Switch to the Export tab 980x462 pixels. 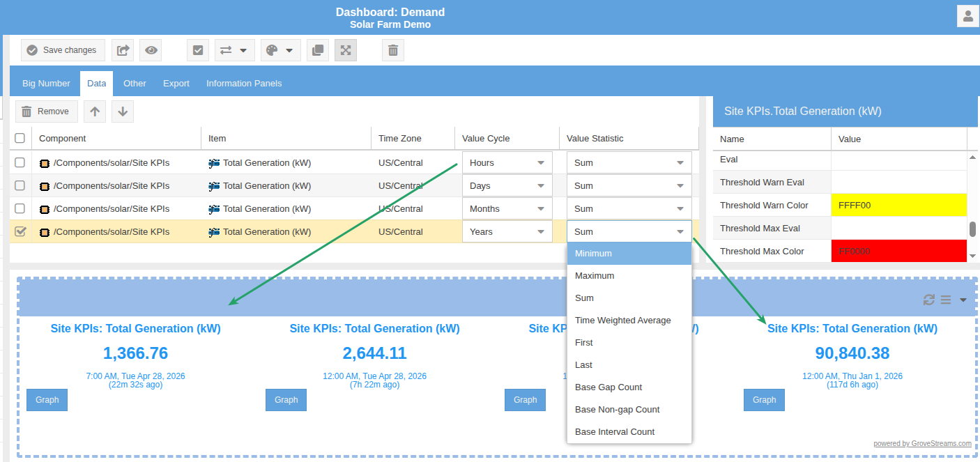pyautogui.click(x=176, y=84)
